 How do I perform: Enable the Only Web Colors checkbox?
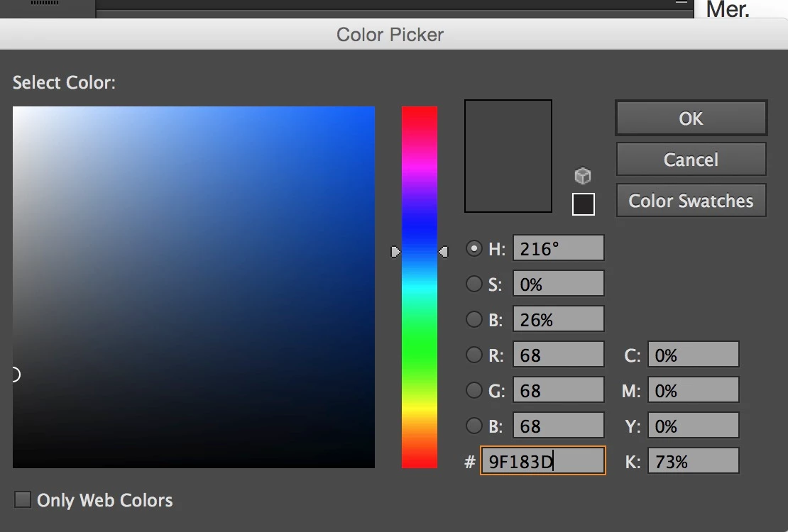(x=23, y=499)
